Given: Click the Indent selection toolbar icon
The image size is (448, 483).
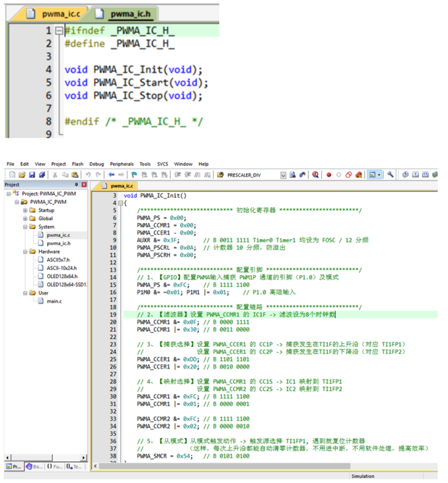Looking at the screenshot, I should (x=177, y=175).
